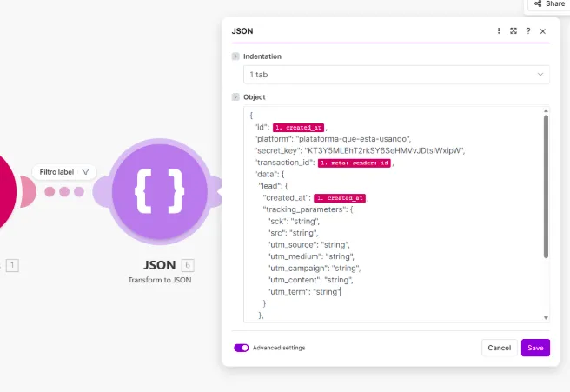
Task: Click scrollbar down arrow in Object field
Action: [546, 318]
